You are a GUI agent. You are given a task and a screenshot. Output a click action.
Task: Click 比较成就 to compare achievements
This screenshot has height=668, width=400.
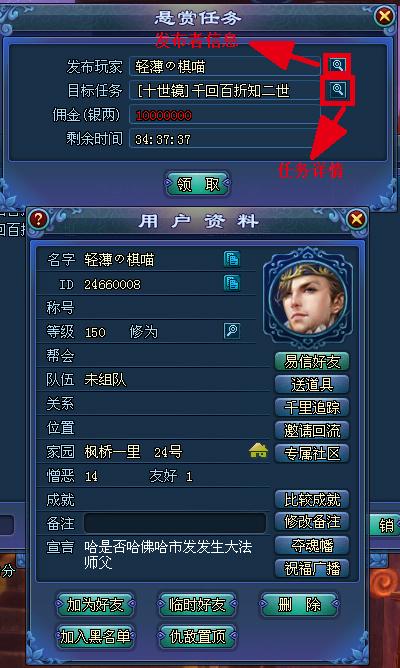[312, 500]
